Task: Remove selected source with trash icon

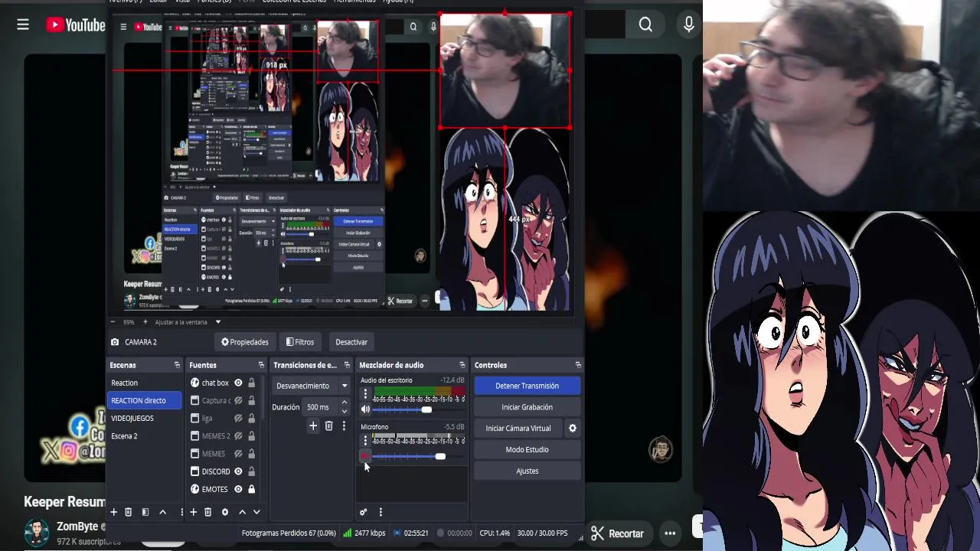Action: (x=207, y=512)
